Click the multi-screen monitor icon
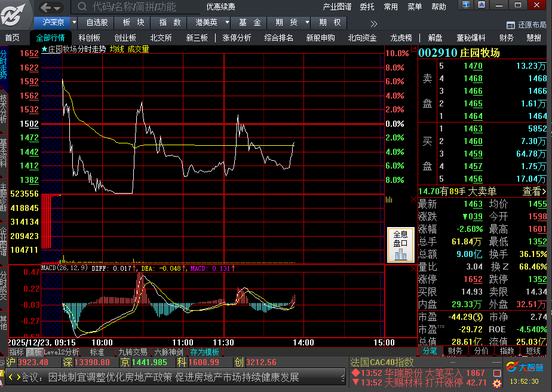 (466, 5)
